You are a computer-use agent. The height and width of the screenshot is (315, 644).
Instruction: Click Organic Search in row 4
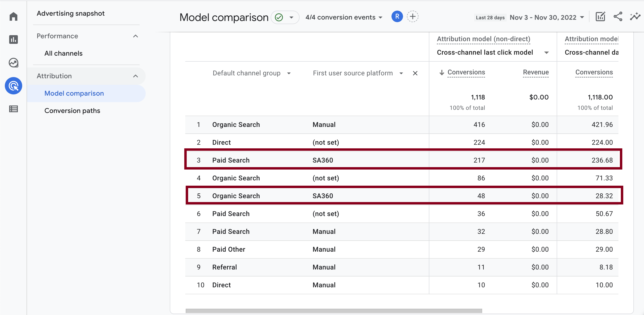pyautogui.click(x=236, y=178)
